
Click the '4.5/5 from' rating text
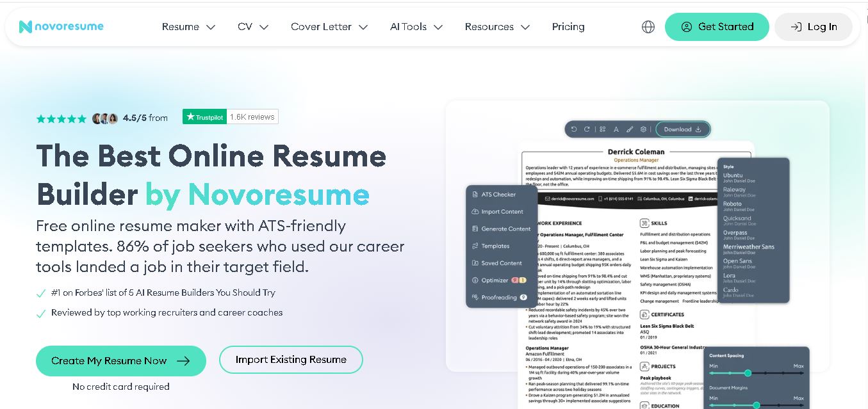click(145, 118)
